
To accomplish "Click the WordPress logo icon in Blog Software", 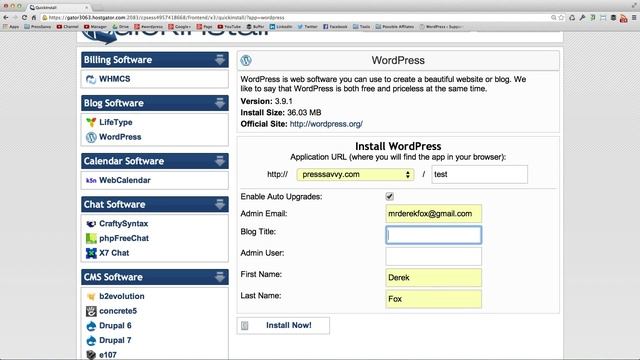I will tap(91, 137).
